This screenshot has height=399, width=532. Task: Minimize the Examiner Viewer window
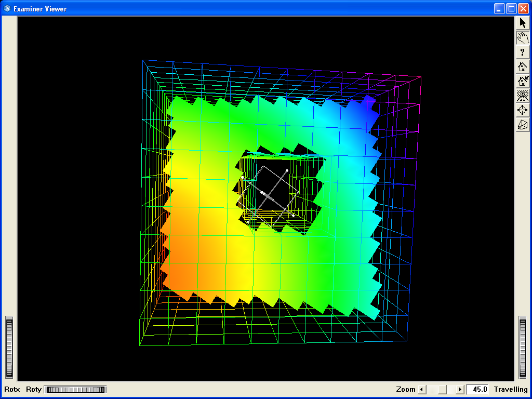499,9
